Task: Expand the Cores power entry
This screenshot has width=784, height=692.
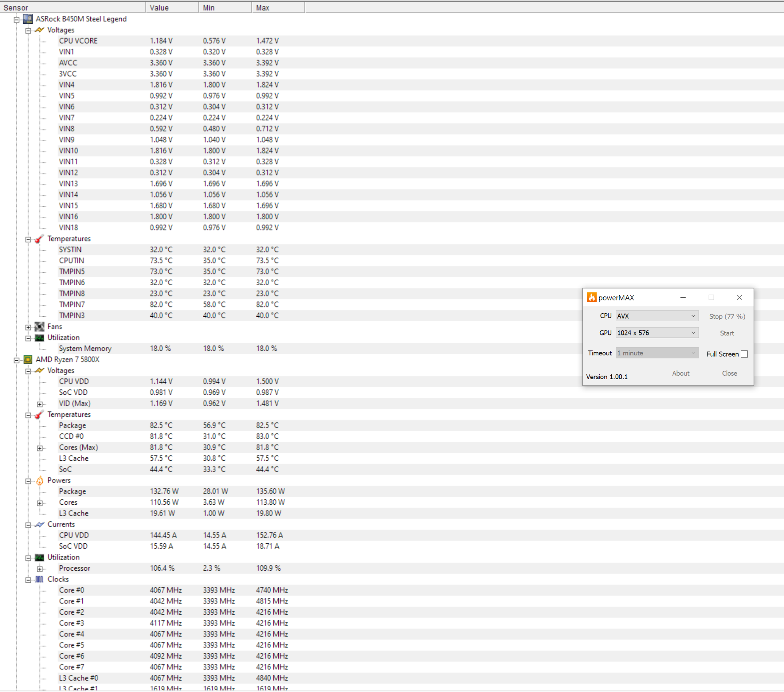Action: click(x=40, y=503)
